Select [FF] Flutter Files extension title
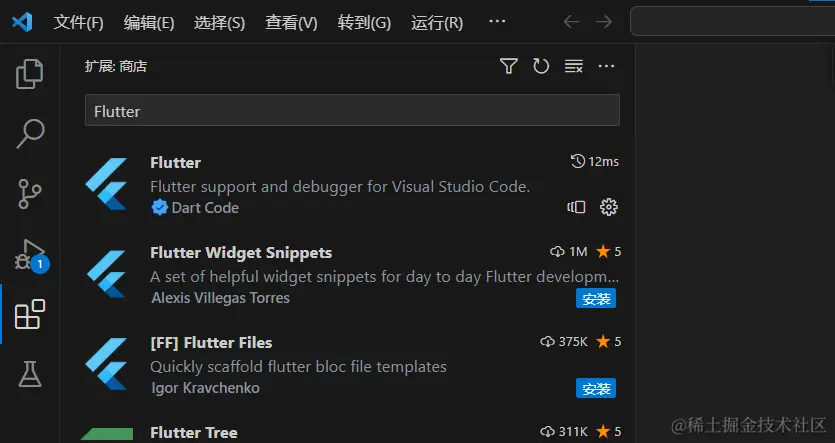 (x=211, y=342)
